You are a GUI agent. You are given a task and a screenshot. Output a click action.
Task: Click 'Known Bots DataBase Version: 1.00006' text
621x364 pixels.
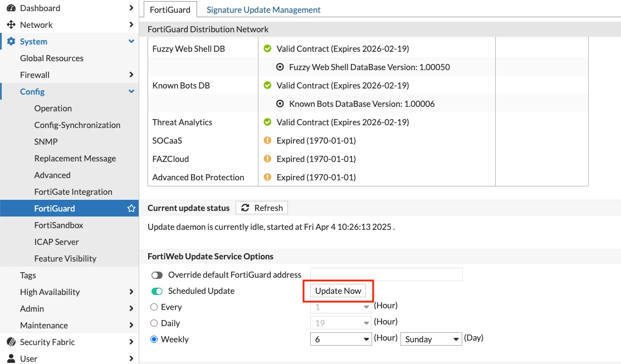[x=362, y=104]
